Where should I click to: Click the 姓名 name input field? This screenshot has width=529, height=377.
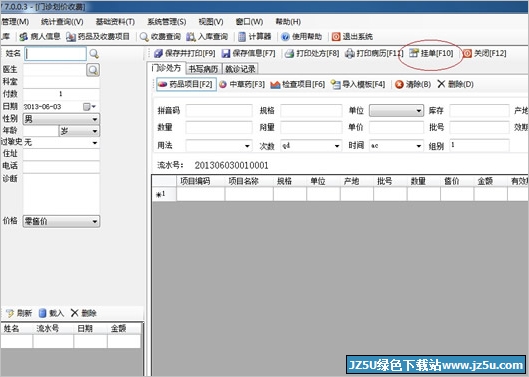pos(55,54)
